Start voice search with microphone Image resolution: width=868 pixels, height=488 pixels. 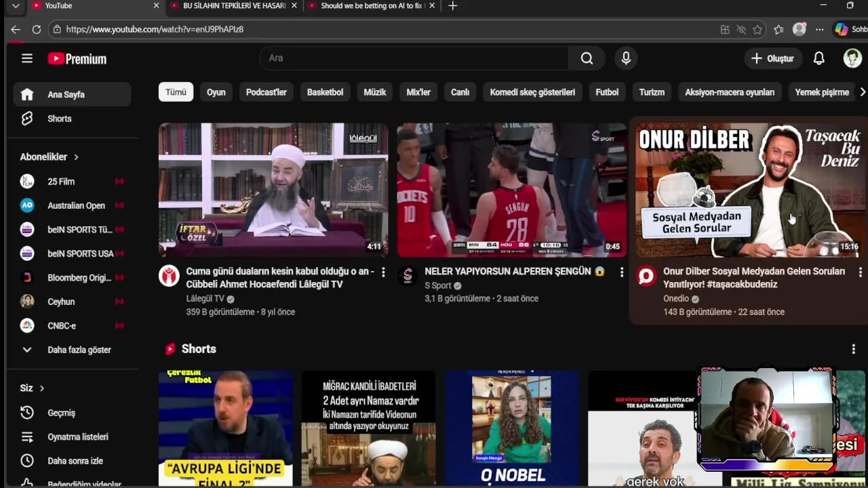[x=626, y=58]
